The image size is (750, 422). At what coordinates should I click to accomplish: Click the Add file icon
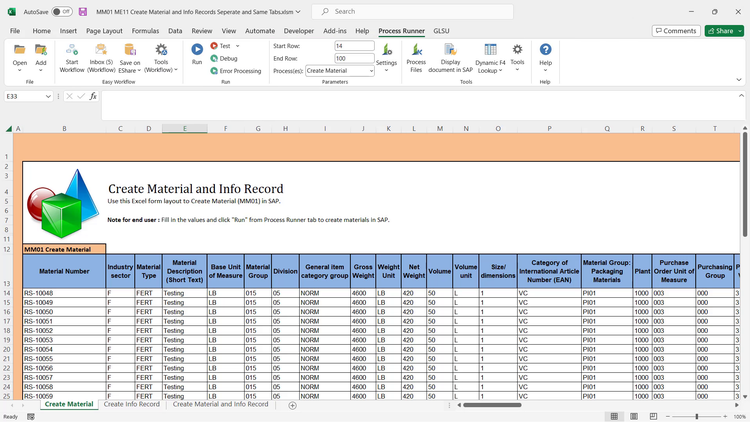[41, 49]
